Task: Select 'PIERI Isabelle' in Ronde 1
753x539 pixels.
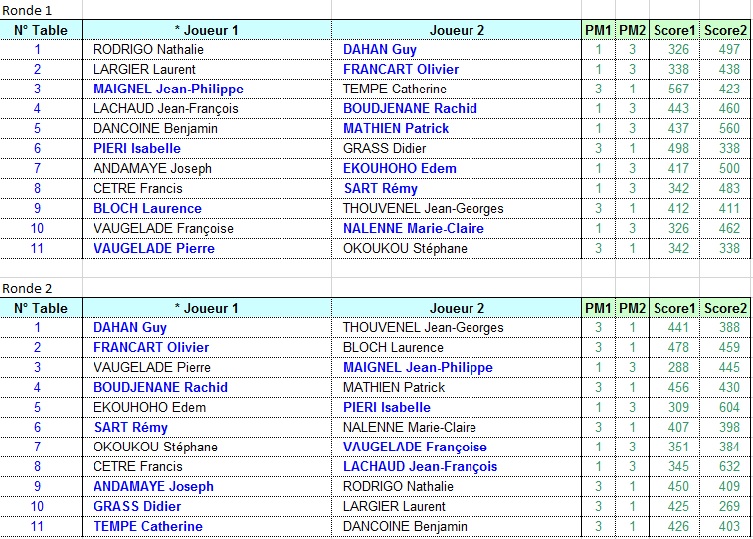Action: pos(137,149)
